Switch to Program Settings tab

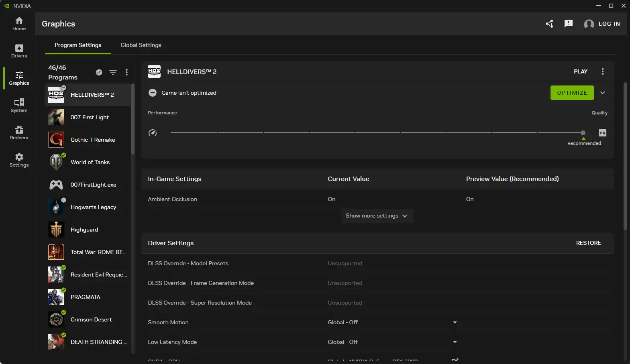pyautogui.click(x=78, y=45)
